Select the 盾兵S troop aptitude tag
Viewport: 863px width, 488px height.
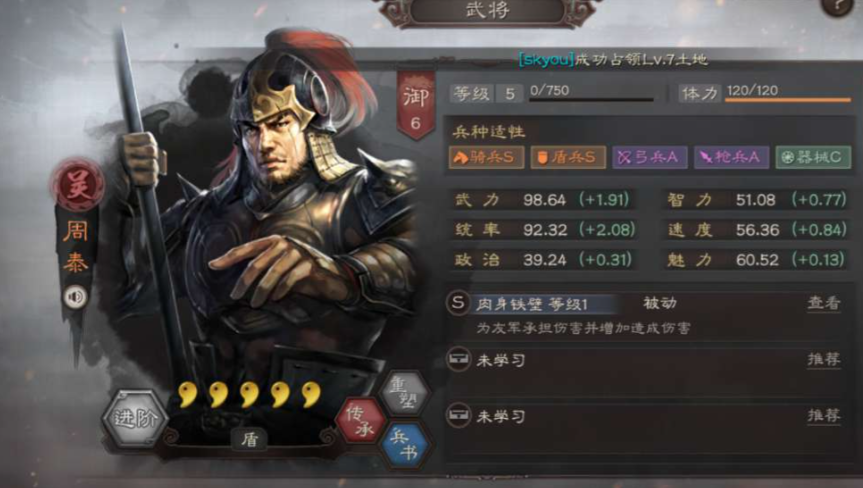tap(568, 157)
